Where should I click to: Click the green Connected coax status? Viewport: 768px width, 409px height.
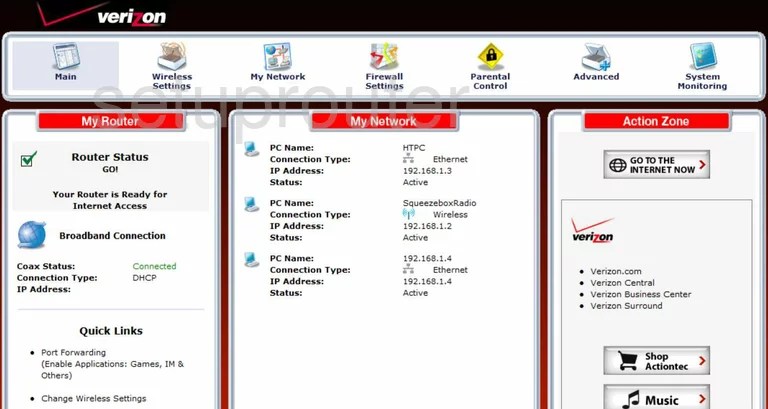[154, 266]
